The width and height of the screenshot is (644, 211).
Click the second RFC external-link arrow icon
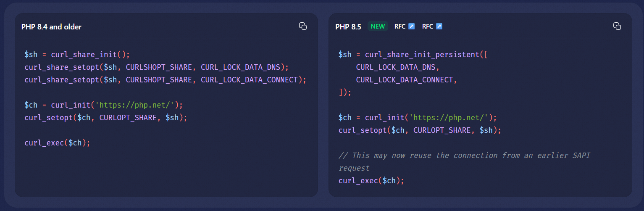click(439, 26)
